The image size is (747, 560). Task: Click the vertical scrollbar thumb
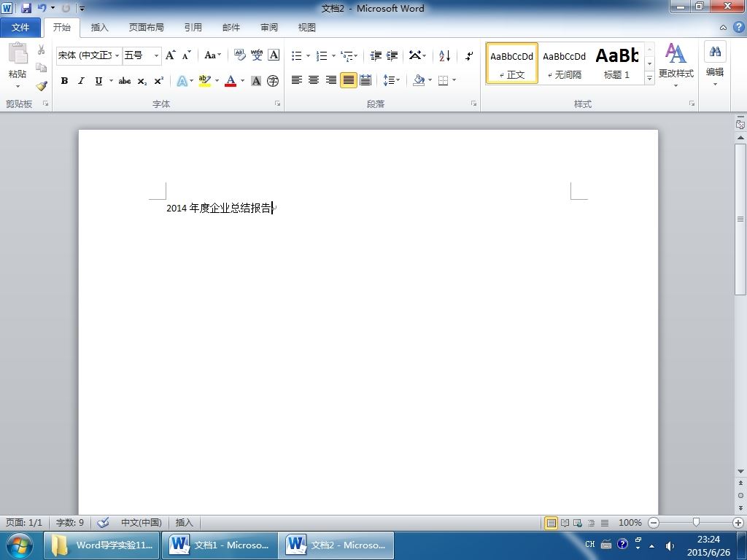(740, 219)
